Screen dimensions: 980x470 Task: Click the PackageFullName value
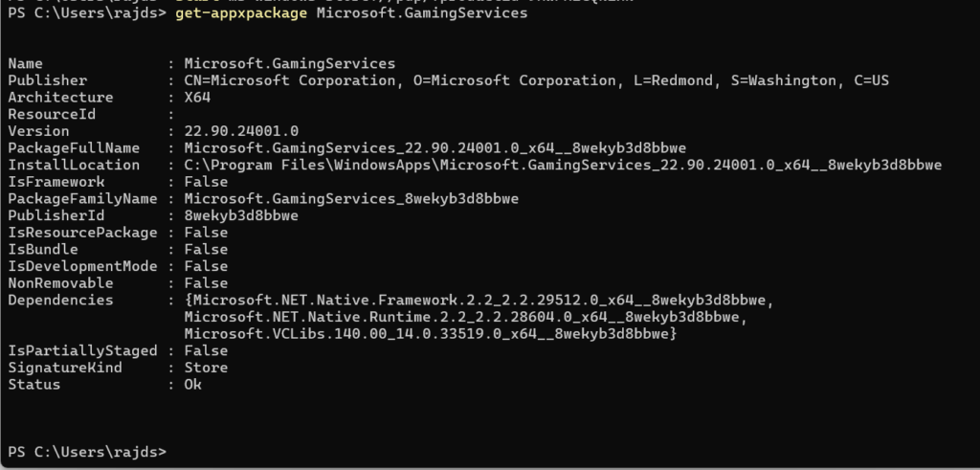tap(436, 147)
